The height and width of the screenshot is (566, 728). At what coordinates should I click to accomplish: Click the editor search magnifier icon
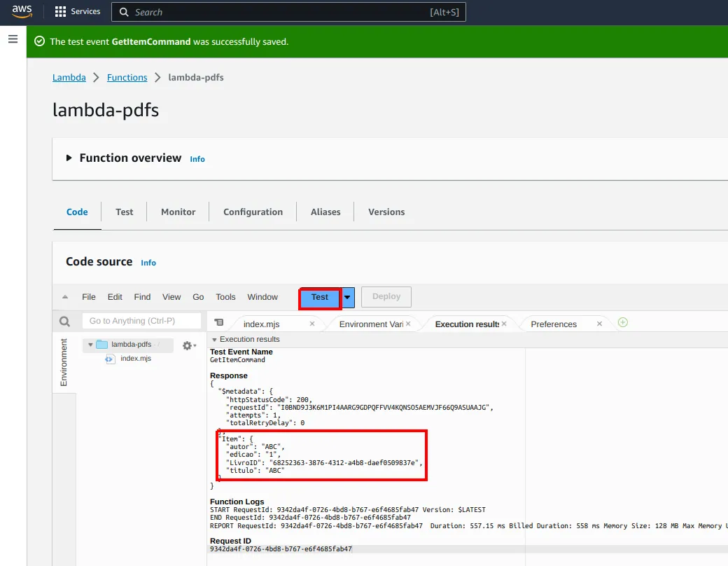click(64, 321)
